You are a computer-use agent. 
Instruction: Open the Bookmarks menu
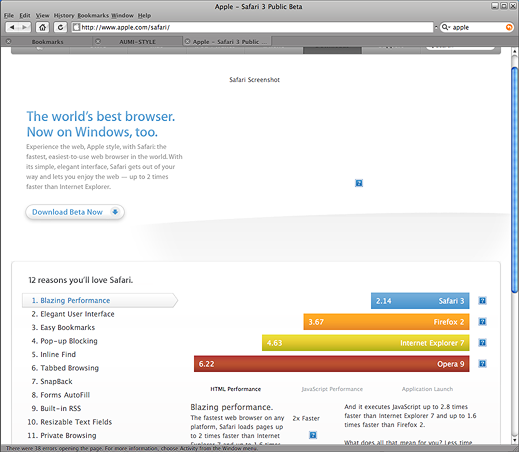[93, 15]
